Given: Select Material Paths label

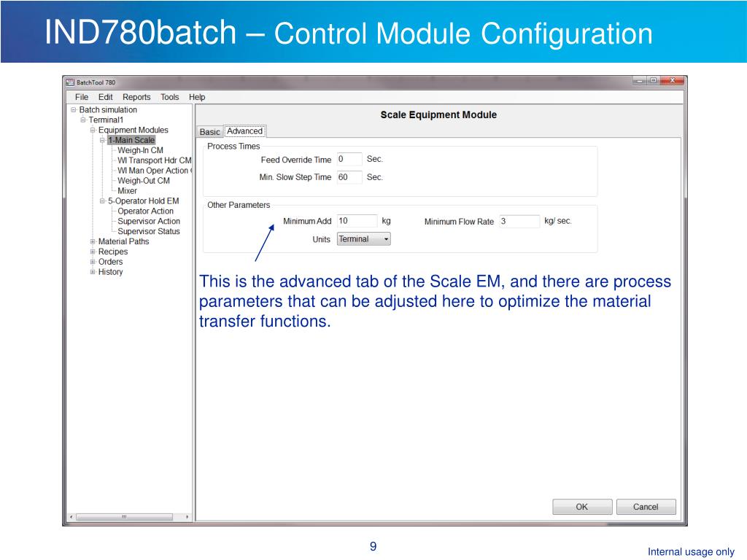Looking at the screenshot, I should tap(123, 241).
